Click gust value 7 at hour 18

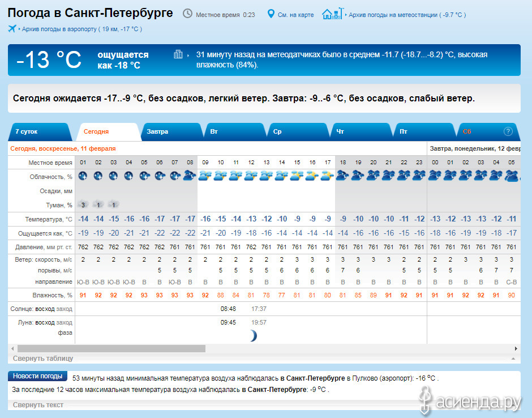(342, 270)
